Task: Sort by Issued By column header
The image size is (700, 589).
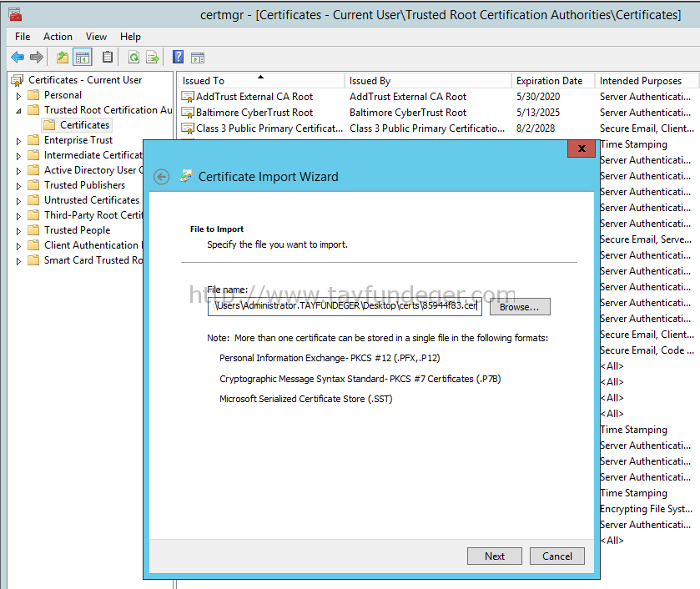Action: [x=428, y=81]
